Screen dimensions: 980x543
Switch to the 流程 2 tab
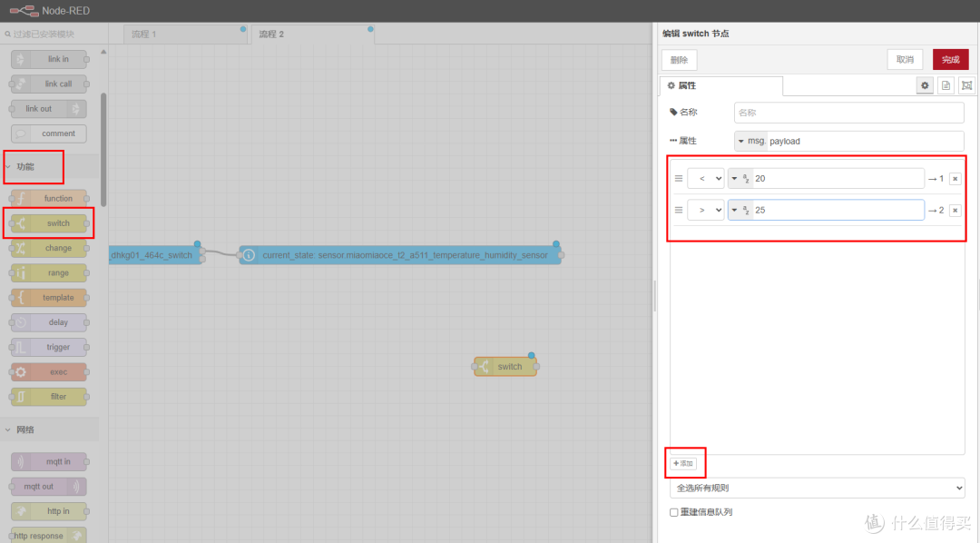312,35
